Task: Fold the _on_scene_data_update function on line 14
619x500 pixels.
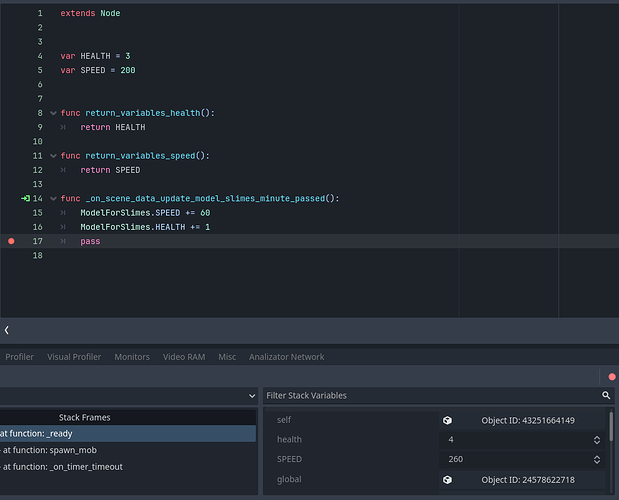Action: pos(53,199)
